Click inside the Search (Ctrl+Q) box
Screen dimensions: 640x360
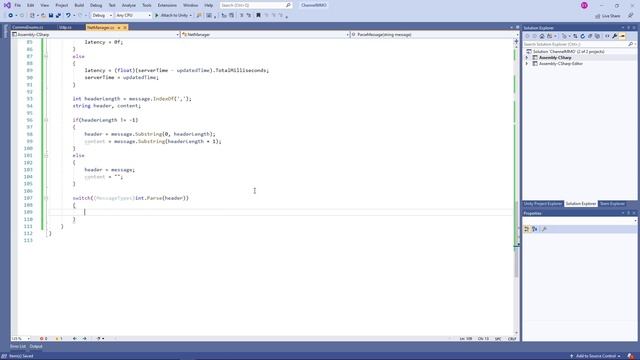coord(256,5)
